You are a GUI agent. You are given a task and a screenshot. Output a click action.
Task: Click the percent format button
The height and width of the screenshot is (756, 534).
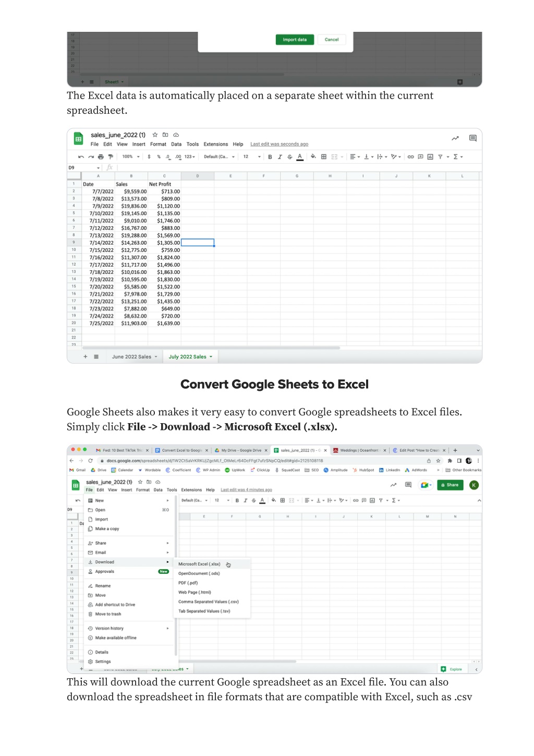pos(159,157)
